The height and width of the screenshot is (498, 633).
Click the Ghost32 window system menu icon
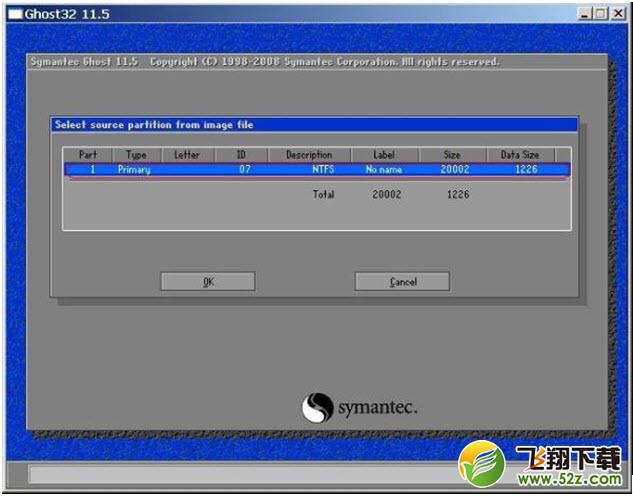click(x=15, y=14)
